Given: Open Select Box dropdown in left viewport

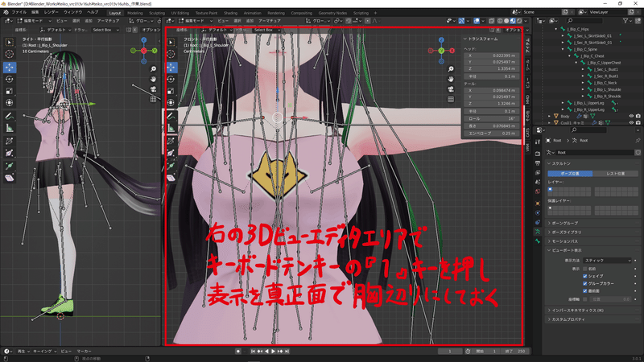Looking at the screenshot, I should click(105, 30).
